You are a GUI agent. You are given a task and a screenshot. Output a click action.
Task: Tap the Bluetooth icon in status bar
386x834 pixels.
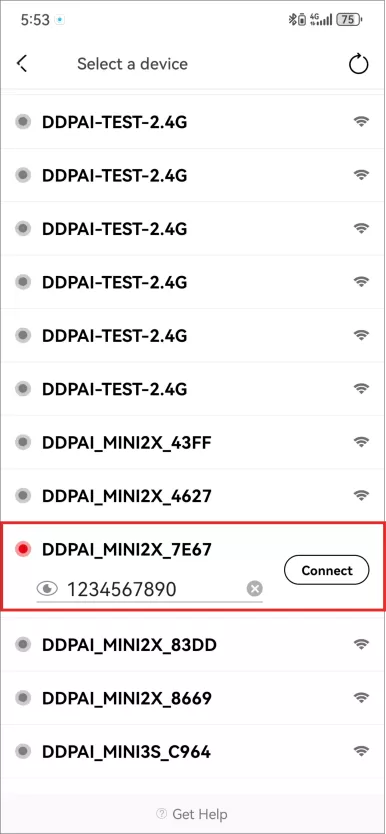(x=291, y=20)
